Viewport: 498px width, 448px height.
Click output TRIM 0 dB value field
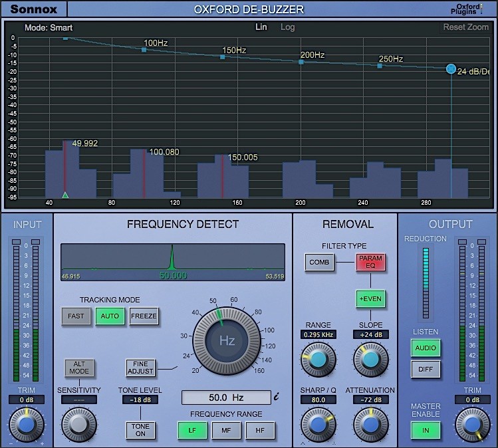472,399
